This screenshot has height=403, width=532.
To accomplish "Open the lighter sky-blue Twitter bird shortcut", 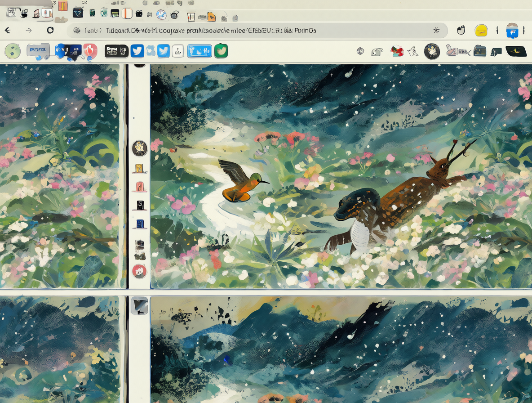I will tap(163, 51).
